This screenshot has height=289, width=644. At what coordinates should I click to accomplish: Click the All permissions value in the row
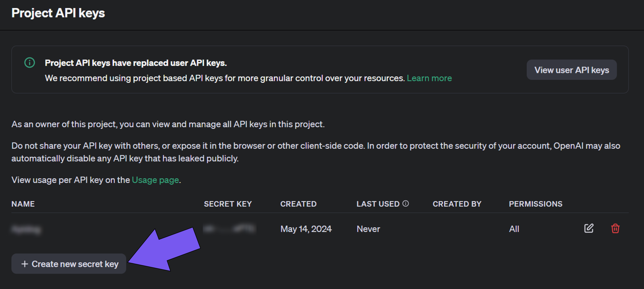[x=514, y=229]
